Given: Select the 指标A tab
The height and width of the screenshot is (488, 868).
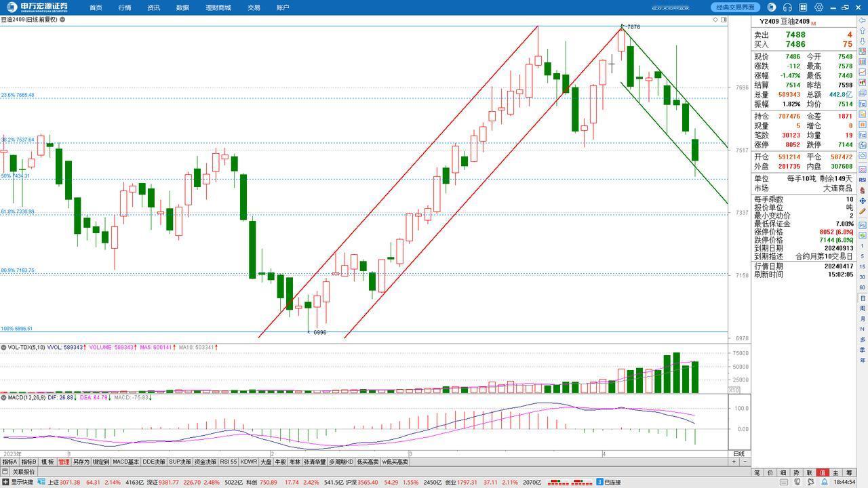Looking at the screenshot, I should [9, 462].
